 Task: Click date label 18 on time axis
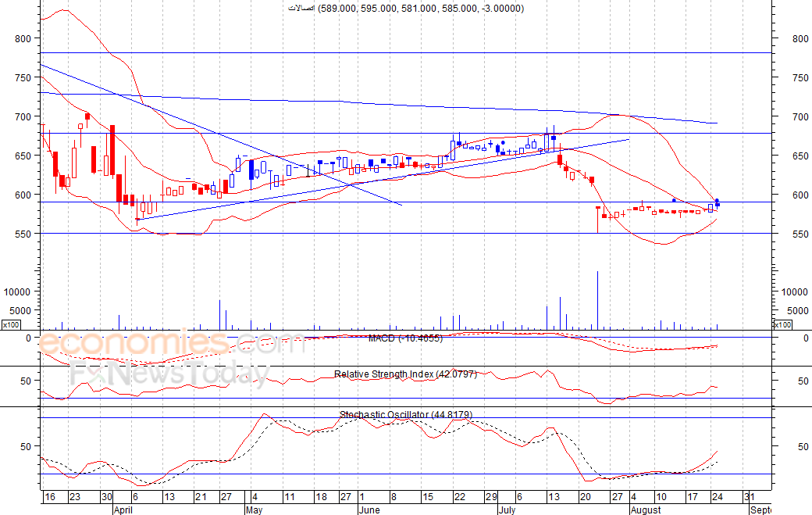click(321, 497)
